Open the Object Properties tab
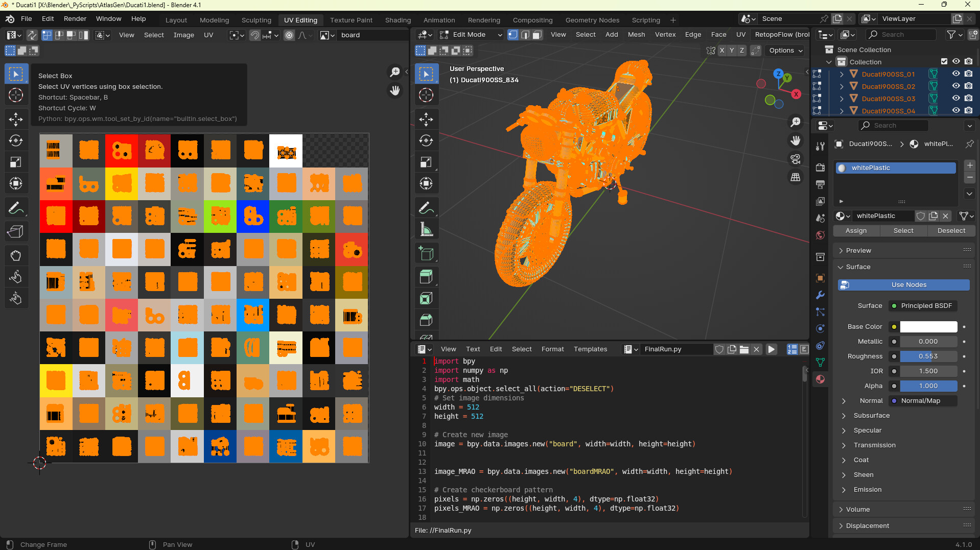980x550 pixels. pyautogui.click(x=820, y=278)
